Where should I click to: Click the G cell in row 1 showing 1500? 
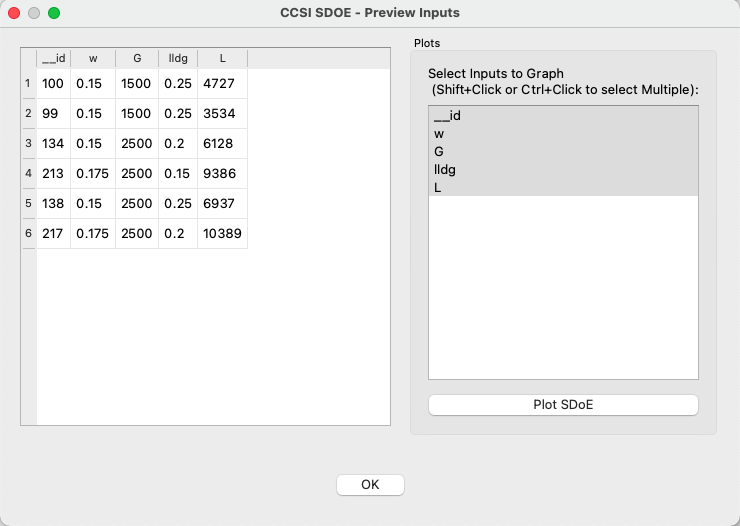click(137, 83)
